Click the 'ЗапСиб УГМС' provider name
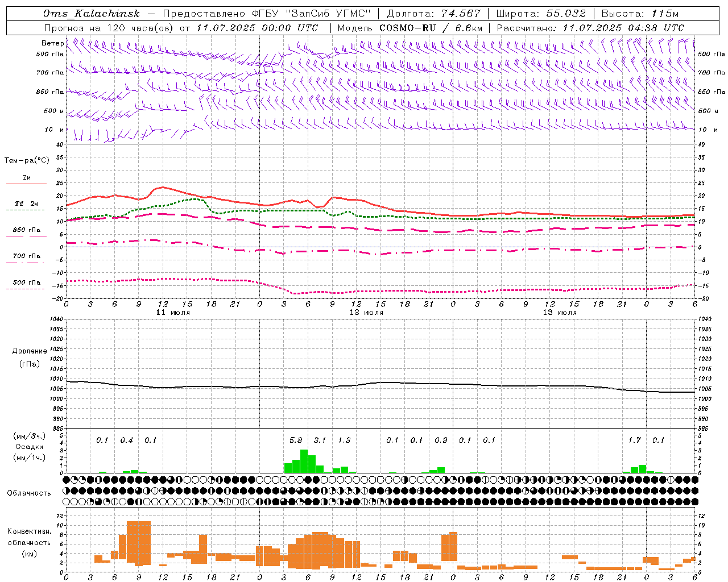This screenshot has height=582, width=728. 328,14
